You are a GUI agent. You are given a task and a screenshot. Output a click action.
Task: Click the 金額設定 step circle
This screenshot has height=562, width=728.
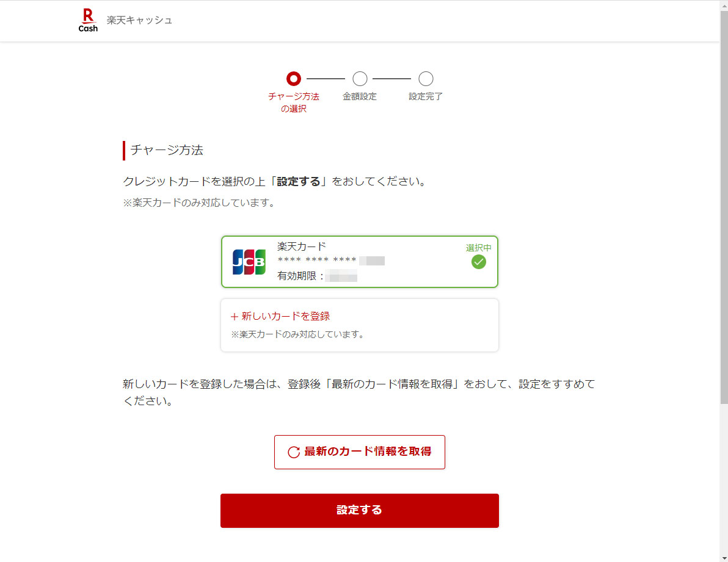click(x=360, y=79)
